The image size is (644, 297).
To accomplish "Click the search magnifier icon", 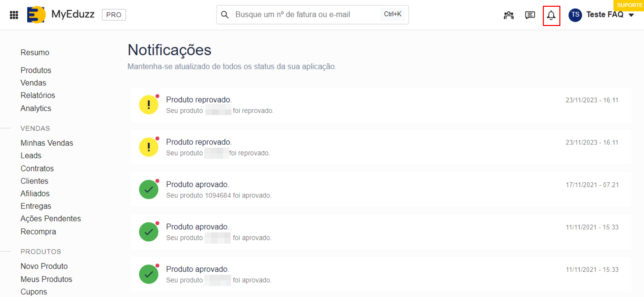I will click(225, 15).
